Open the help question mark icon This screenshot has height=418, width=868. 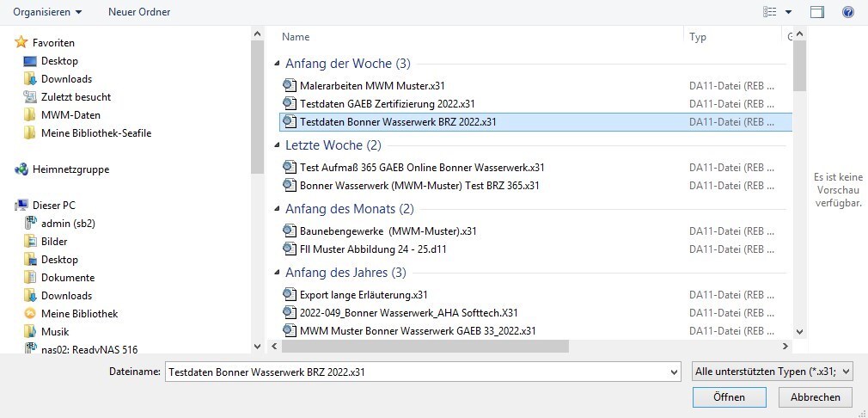pyautogui.click(x=847, y=12)
